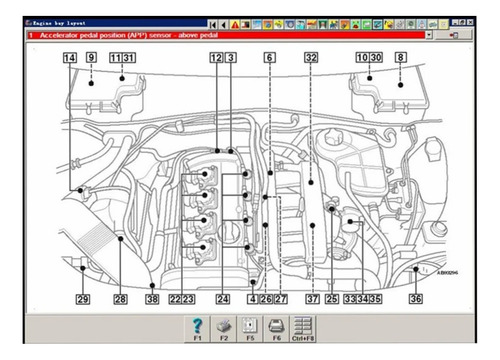Choose component label 24
Image resolution: width=500 pixels, height=360 pixels.
223,299
